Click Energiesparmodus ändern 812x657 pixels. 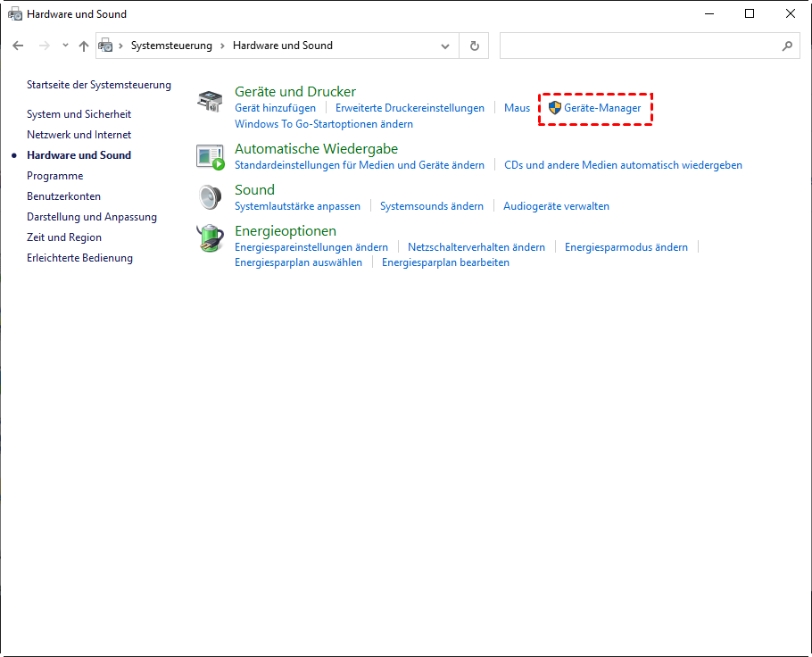click(x=626, y=247)
